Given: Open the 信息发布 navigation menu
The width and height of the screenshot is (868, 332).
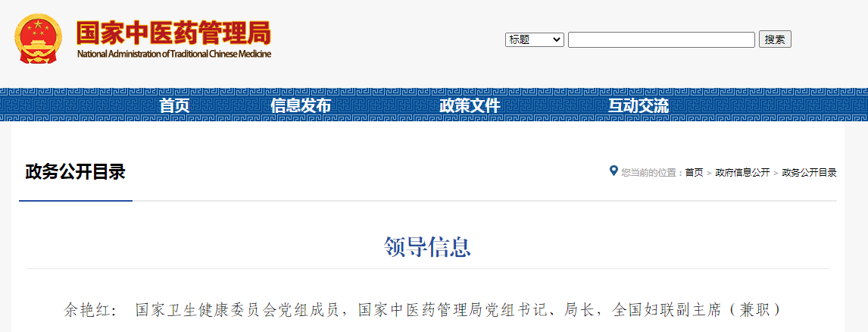Looking at the screenshot, I should (x=301, y=105).
